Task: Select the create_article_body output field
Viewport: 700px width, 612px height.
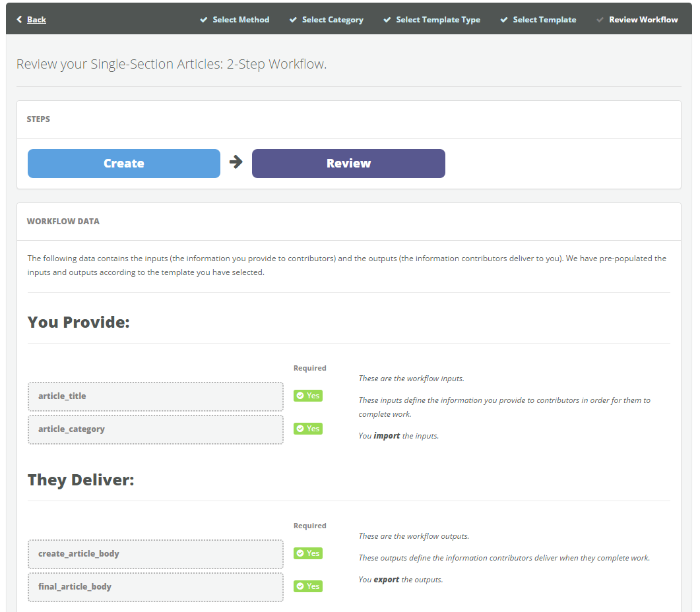Action: click(x=155, y=554)
